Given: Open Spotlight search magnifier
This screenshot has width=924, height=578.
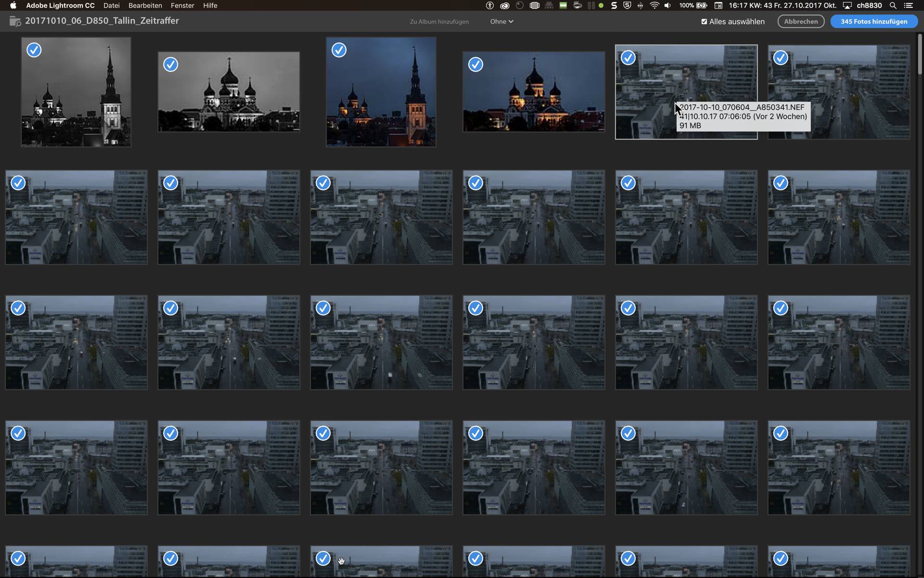Looking at the screenshot, I should (893, 5).
